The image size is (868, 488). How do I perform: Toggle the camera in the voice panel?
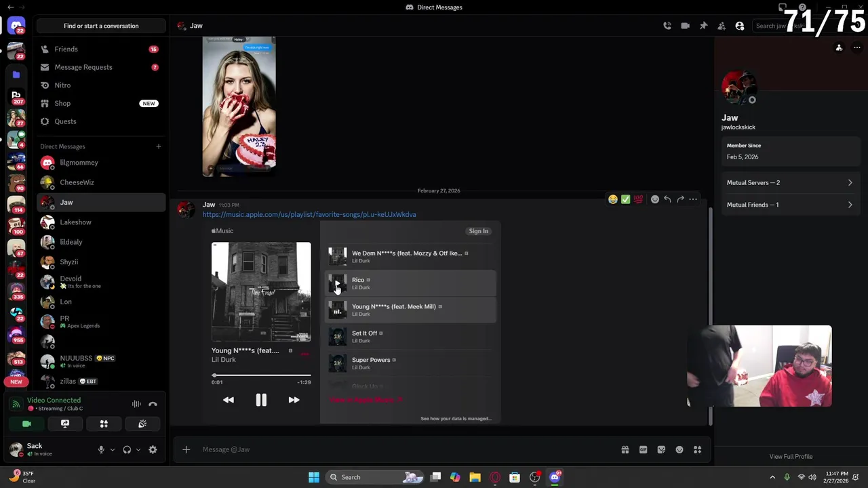tap(26, 424)
